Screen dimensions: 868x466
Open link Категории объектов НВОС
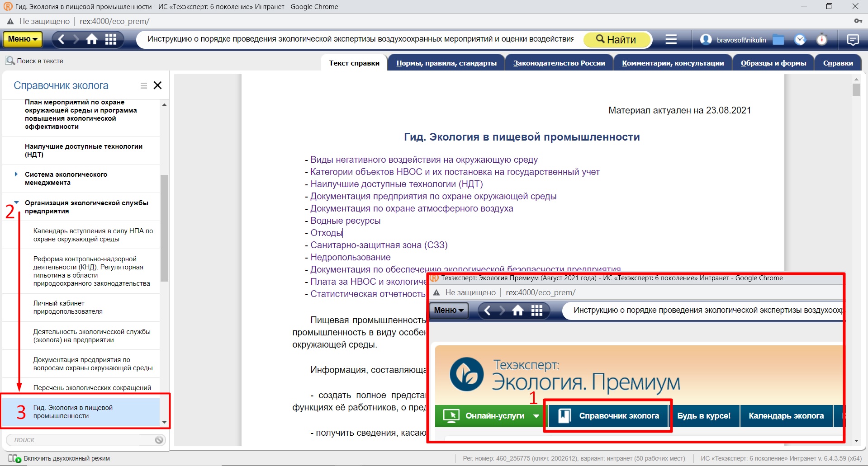coord(455,172)
